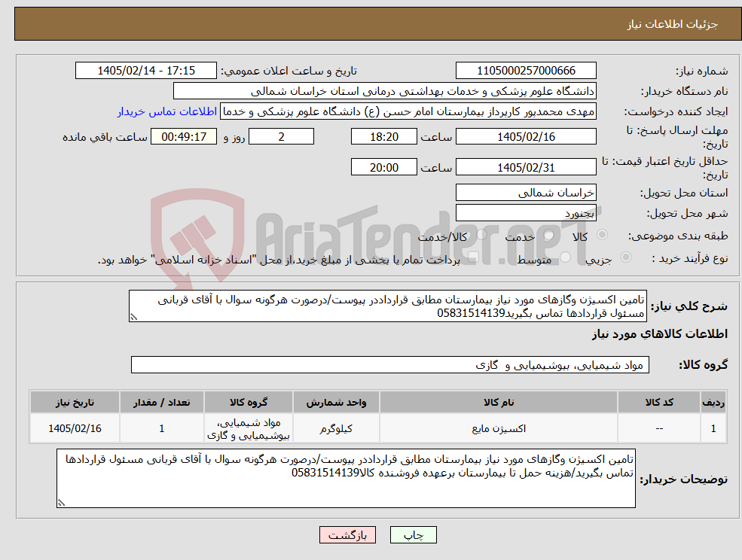Click the goods group field
Screen dimensions: 742x560
coord(390,364)
